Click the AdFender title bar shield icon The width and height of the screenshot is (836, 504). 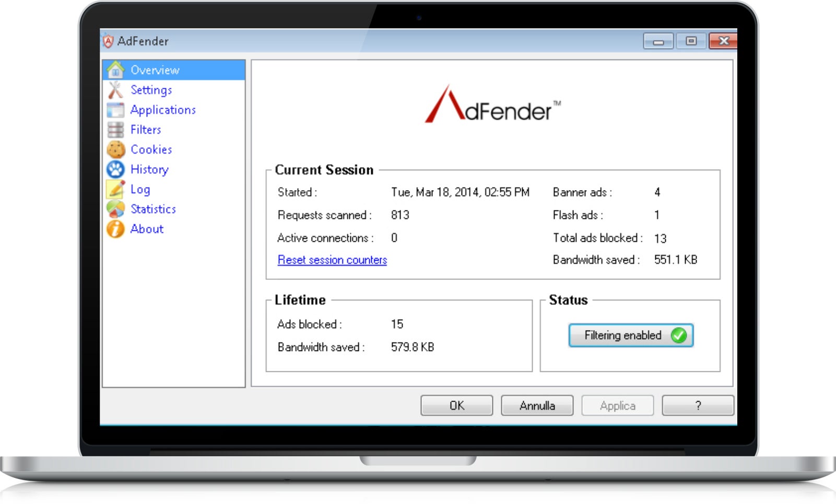pyautogui.click(x=108, y=41)
